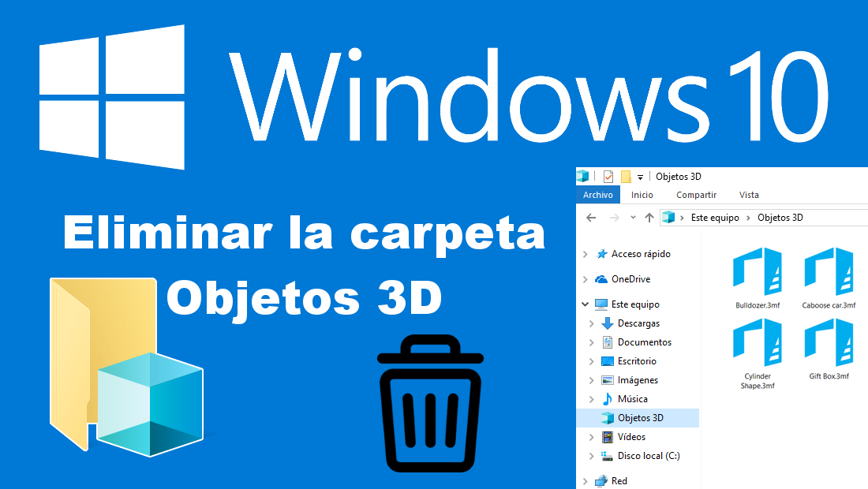The width and height of the screenshot is (868, 489).
Task: Click the Este equipo monitor icon
Action: pyautogui.click(x=601, y=304)
